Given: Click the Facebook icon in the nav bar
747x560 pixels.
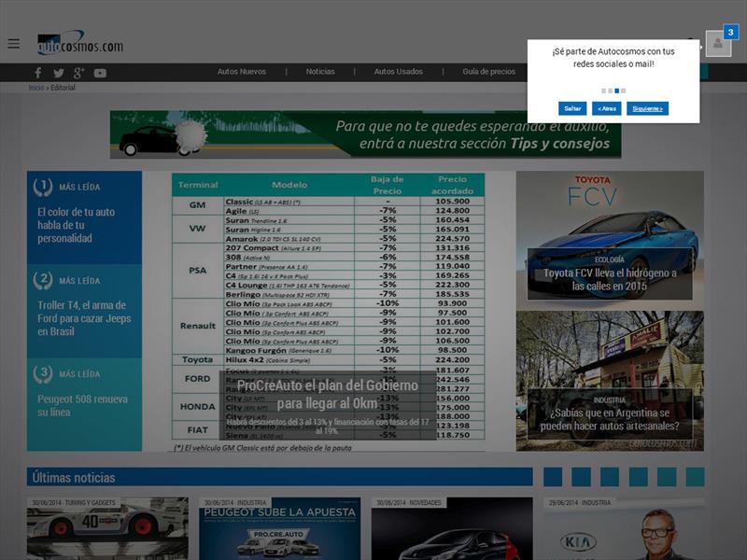Looking at the screenshot, I should click(38, 73).
